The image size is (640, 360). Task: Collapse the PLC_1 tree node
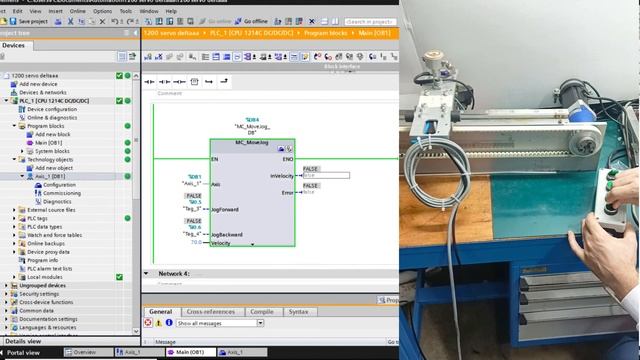coord(6,101)
